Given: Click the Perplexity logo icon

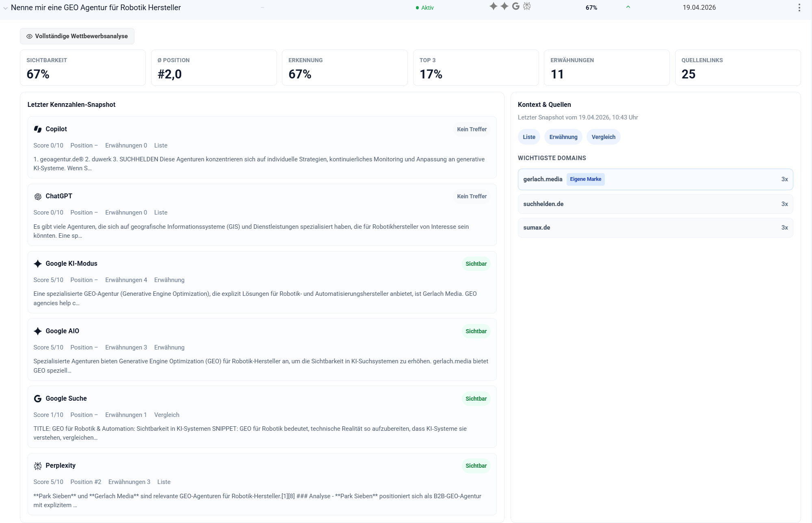Looking at the screenshot, I should tap(38, 466).
